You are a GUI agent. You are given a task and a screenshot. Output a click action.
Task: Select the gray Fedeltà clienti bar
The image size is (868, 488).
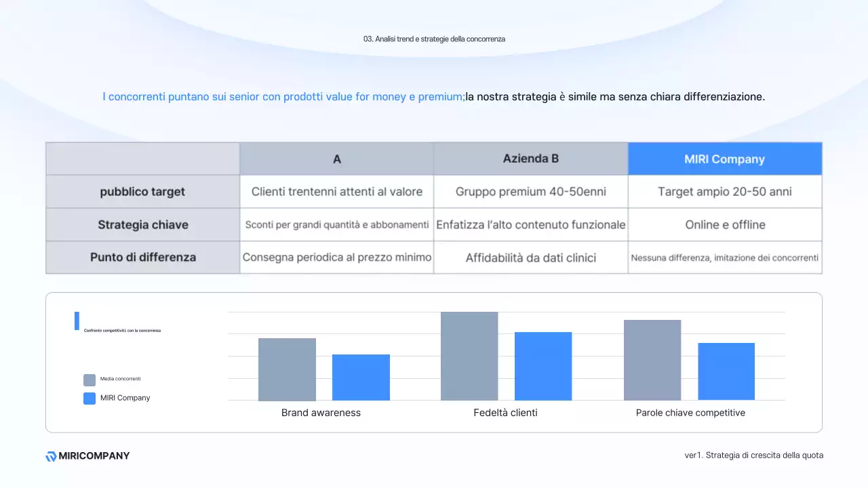469,356
